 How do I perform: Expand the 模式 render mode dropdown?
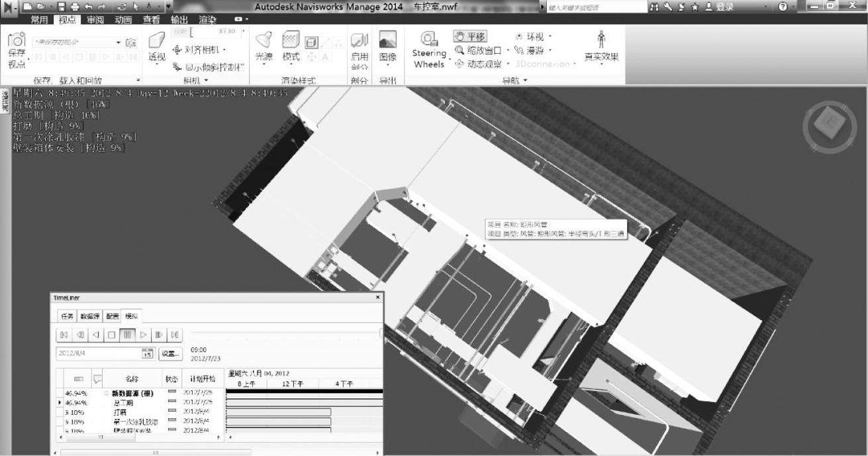[x=291, y=57]
